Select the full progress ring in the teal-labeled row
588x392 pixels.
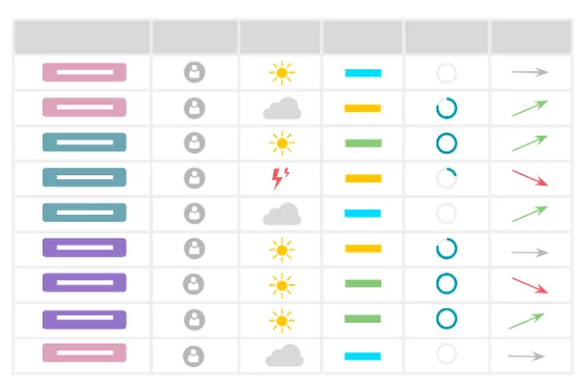(x=446, y=143)
